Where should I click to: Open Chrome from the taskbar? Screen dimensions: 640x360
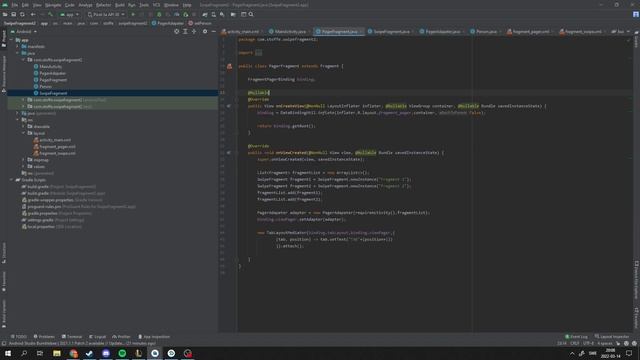coord(73,353)
